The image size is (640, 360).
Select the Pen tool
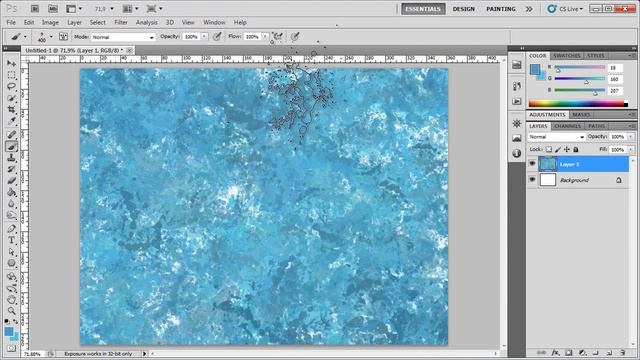(11, 229)
